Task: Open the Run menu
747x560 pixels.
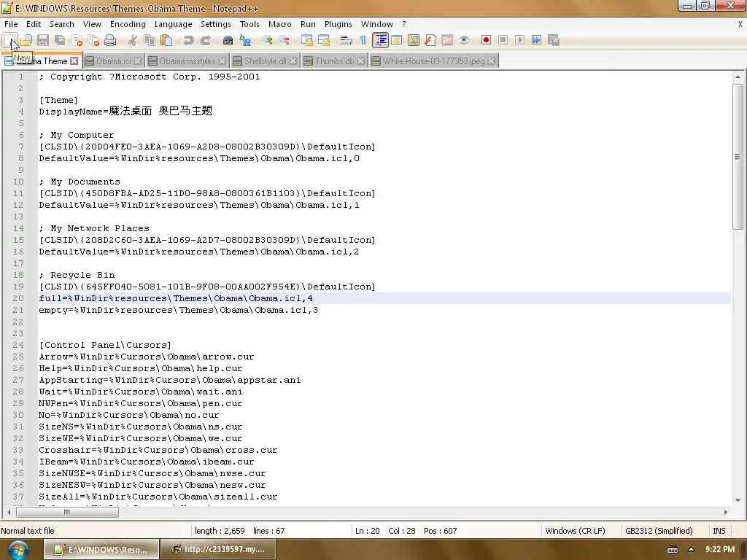Action: pyautogui.click(x=308, y=24)
